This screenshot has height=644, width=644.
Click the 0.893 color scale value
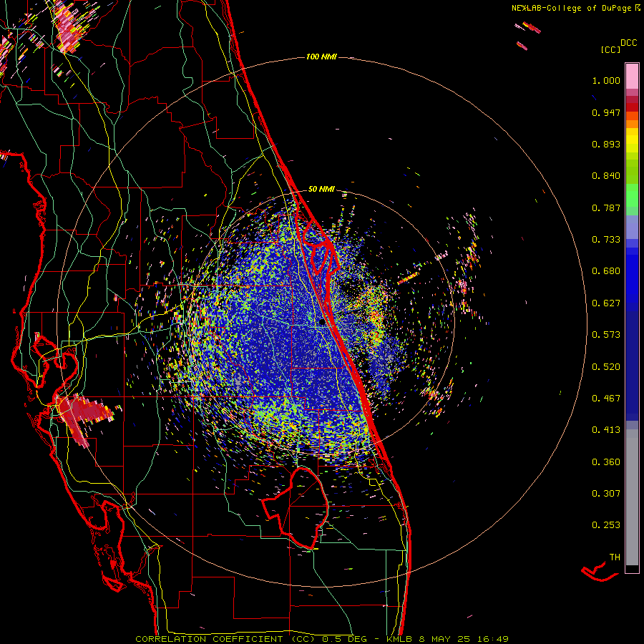[x=606, y=144]
